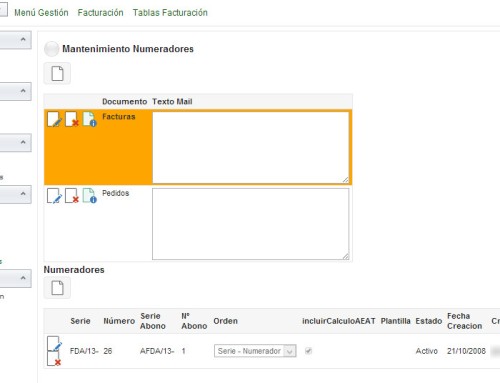This screenshot has width=500, height=383.
Task: Select the Activo estado cell
Action: pyautogui.click(x=427, y=351)
